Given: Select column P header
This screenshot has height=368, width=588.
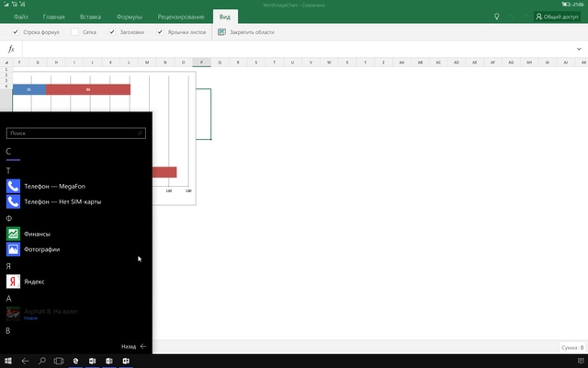Looking at the screenshot, I should click(202, 63).
